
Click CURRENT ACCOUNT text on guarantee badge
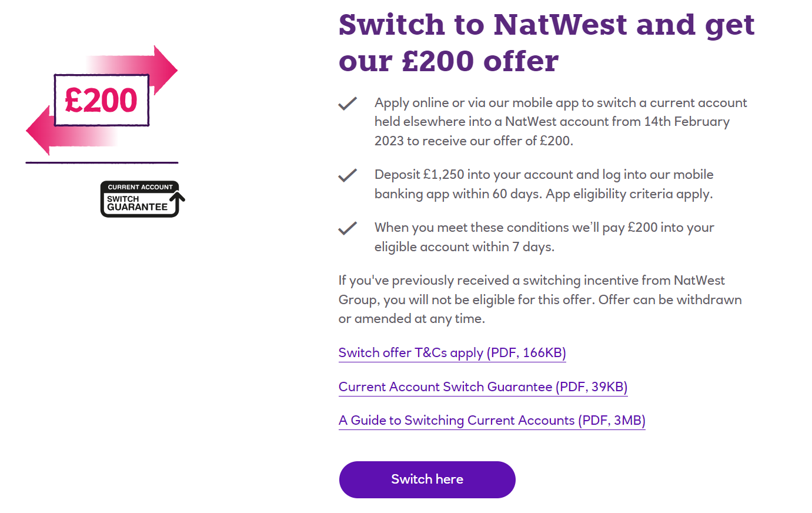pyautogui.click(x=141, y=187)
